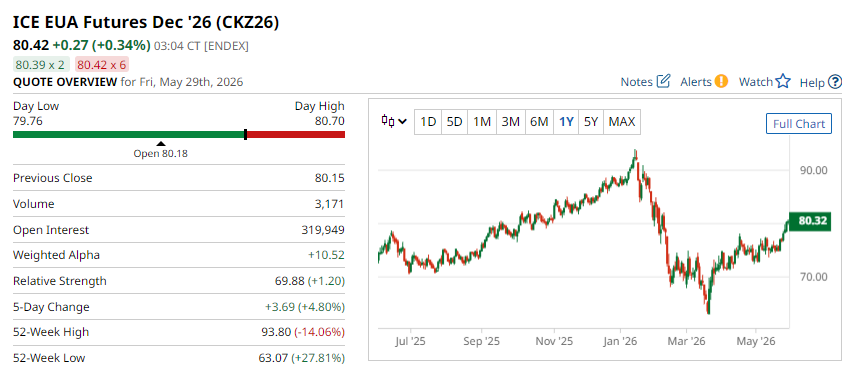Click the red 80.42 x 6 ask box
854x382 pixels.
[x=101, y=65]
